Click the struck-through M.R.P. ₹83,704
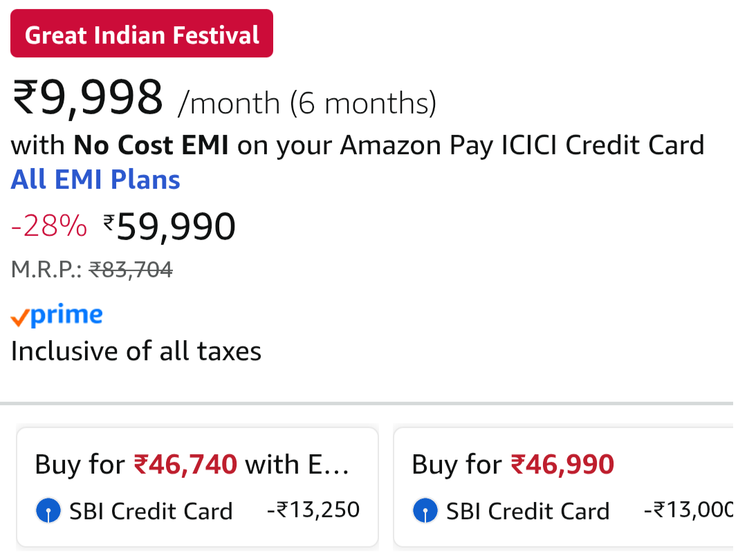The height and width of the screenshot is (560, 747). 131,270
